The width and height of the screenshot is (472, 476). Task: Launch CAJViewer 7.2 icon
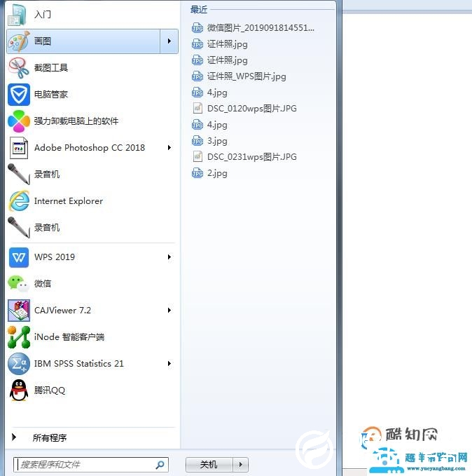19,311
